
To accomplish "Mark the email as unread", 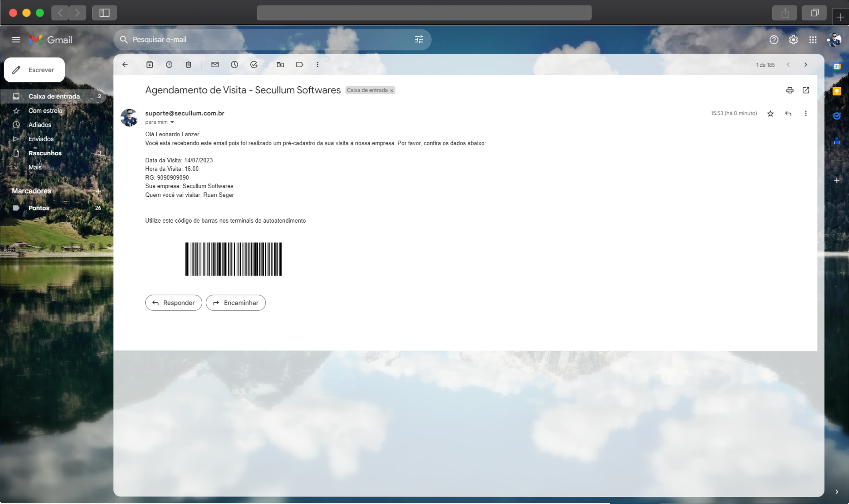I will point(215,64).
